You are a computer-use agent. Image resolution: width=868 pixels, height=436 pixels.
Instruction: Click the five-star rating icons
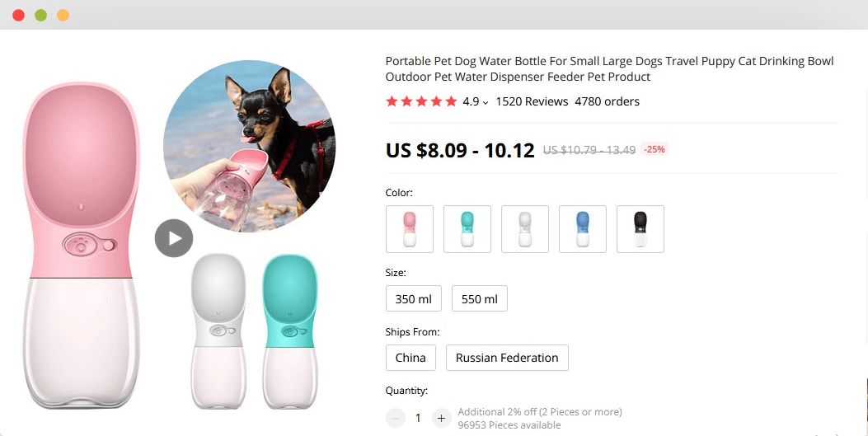pos(421,101)
